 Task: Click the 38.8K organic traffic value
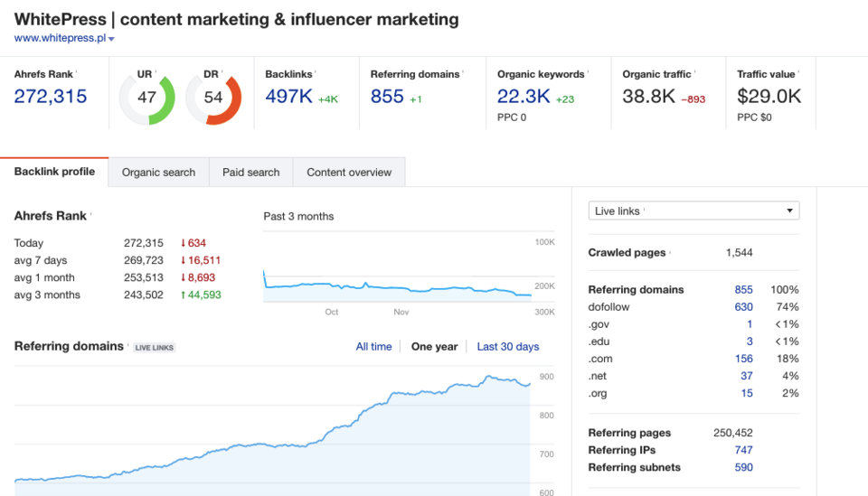(648, 96)
